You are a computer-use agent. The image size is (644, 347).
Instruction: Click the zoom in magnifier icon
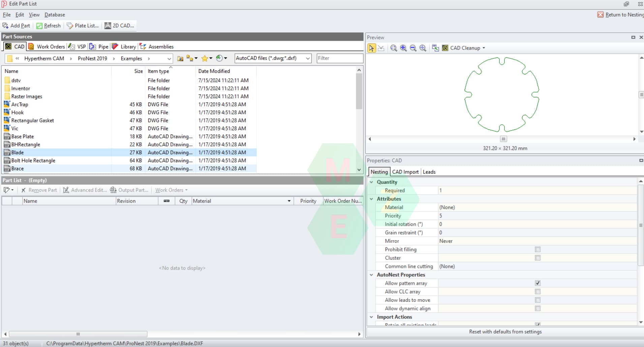[403, 48]
